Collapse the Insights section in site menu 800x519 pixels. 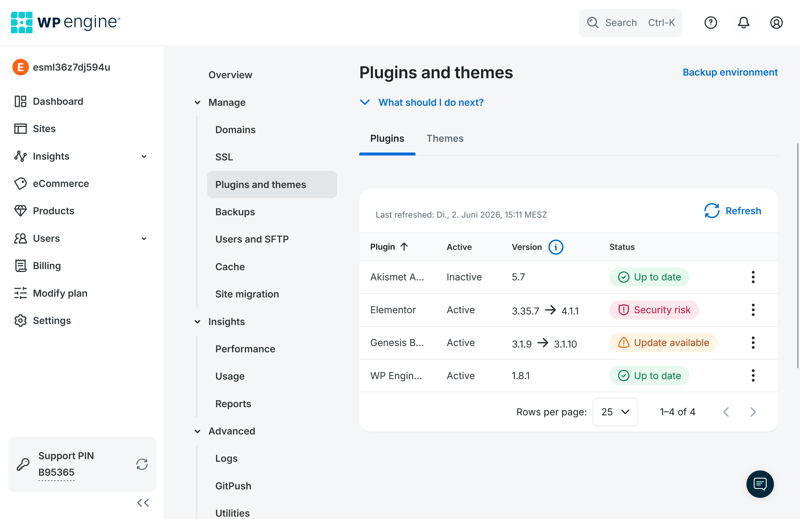click(197, 322)
